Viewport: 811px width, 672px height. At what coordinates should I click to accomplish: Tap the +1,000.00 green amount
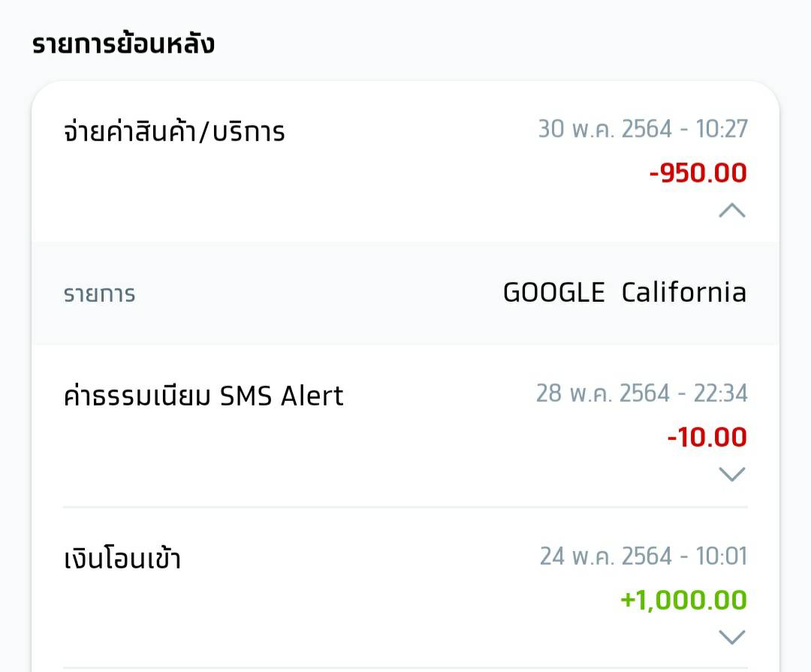683,600
